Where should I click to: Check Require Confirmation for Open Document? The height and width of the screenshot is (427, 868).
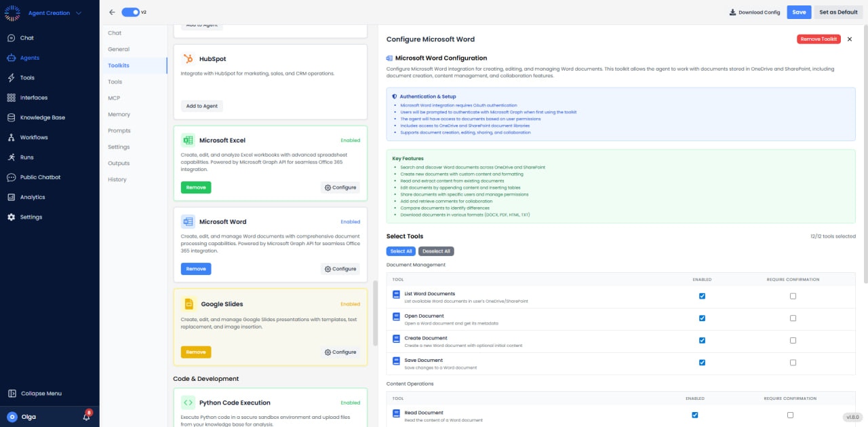coord(793,318)
